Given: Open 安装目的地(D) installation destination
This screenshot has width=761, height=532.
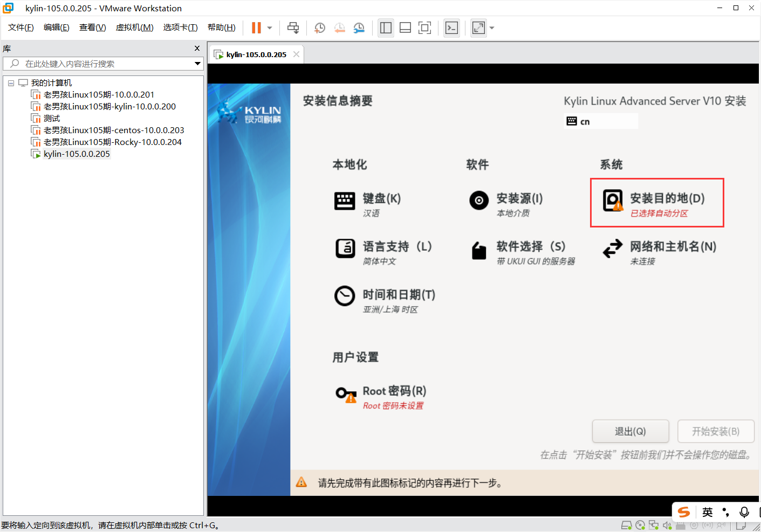Looking at the screenshot, I should pos(656,203).
